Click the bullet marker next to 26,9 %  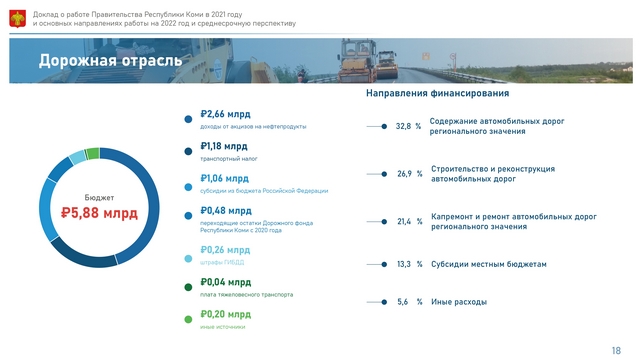point(384,174)
